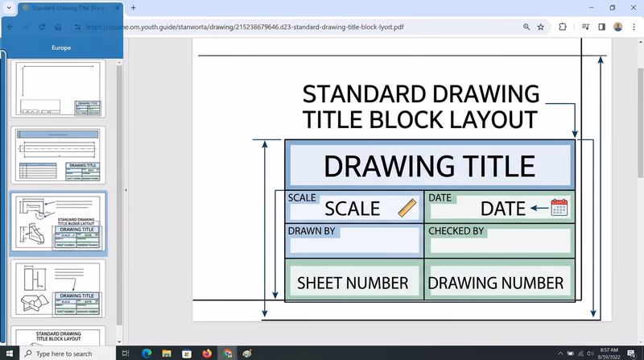
Task: Open the fifth page thumbnail at bottom
Action: 58,336
